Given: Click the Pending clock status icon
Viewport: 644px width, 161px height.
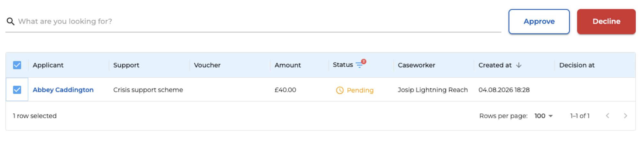Looking at the screenshot, I should point(340,90).
